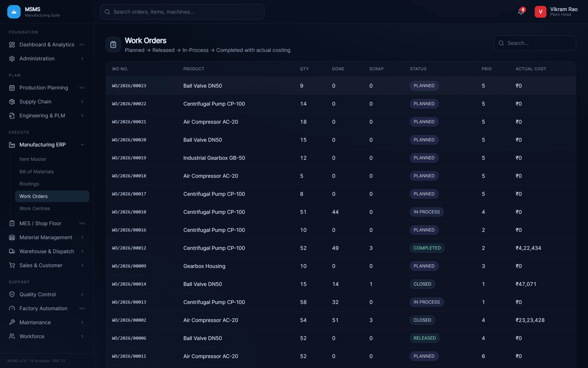Click Material Management icon
The image size is (588, 368).
[12, 237]
